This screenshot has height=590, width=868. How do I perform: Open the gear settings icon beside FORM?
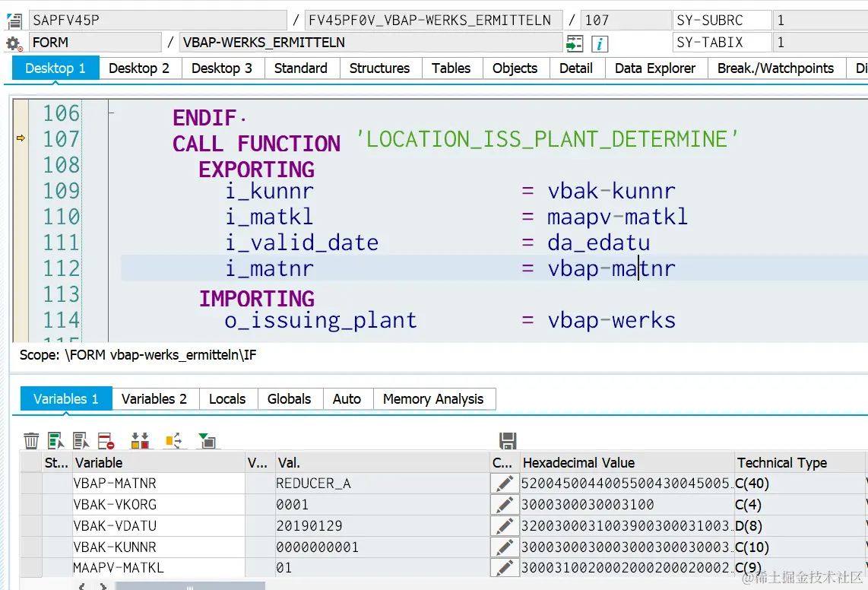click(x=14, y=43)
